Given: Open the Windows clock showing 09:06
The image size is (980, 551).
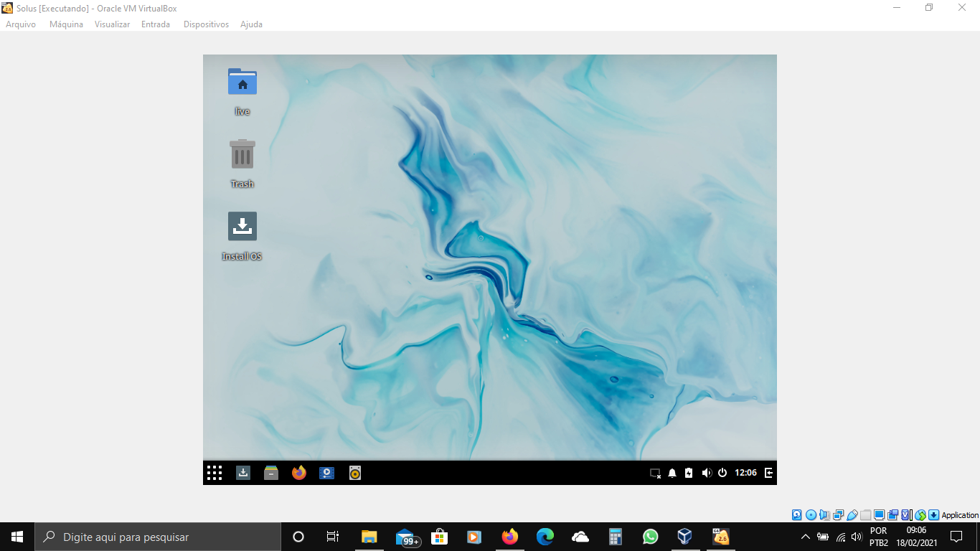Looking at the screenshot, I should (x=916, y=537).
